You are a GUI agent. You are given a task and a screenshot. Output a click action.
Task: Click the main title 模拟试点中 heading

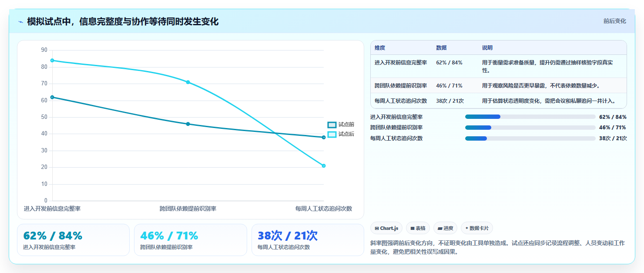click(123, 22)
